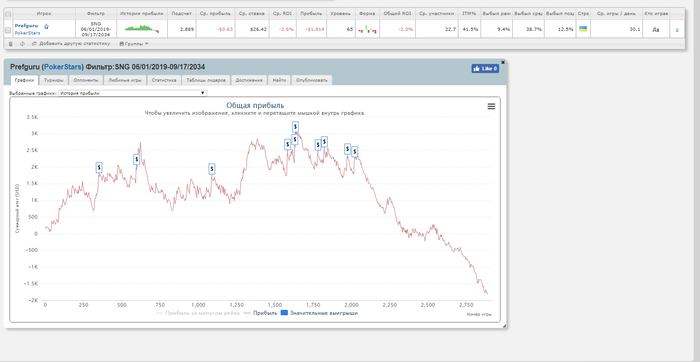Open the 'Оппоненты' tab
This screenshot has width=700, height=362.
tap(86, 80)
